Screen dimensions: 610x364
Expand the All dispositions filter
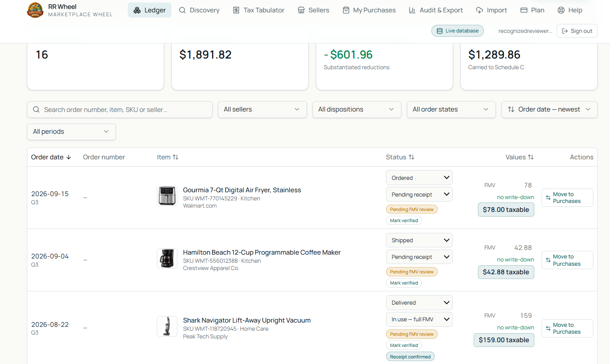(357, 109)
